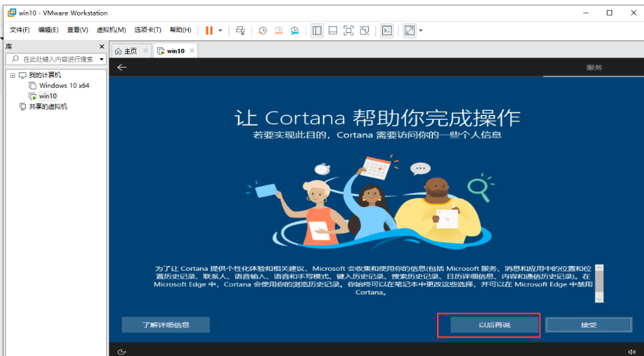Close the win10 tab

(x=191, y=51)
